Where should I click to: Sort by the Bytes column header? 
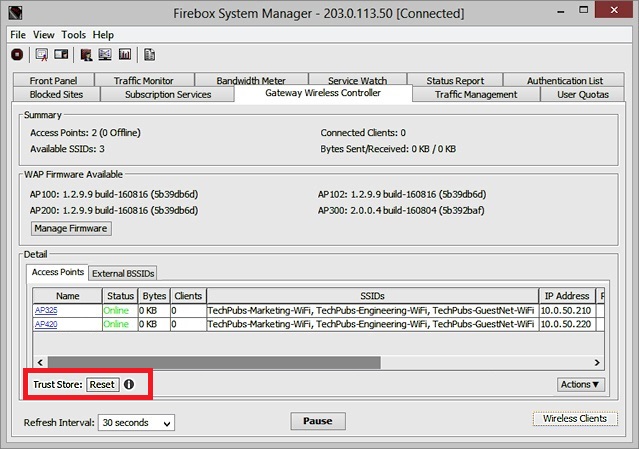coord(154,296)
